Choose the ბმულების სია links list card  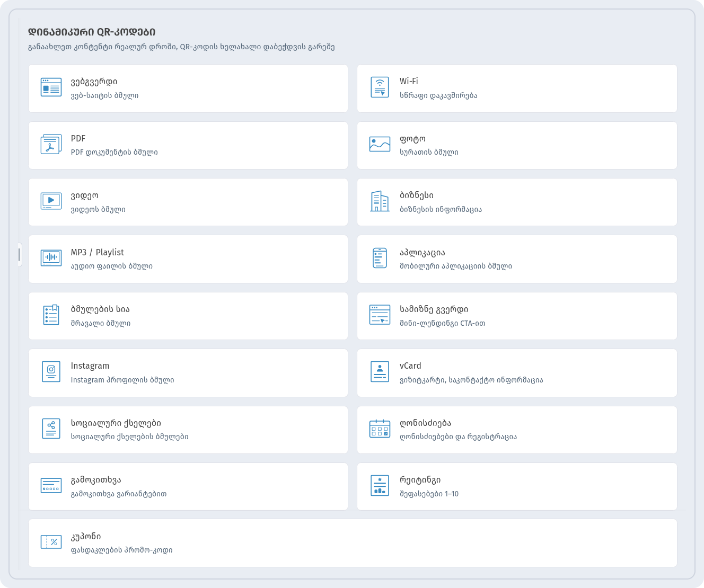[188, 316]
